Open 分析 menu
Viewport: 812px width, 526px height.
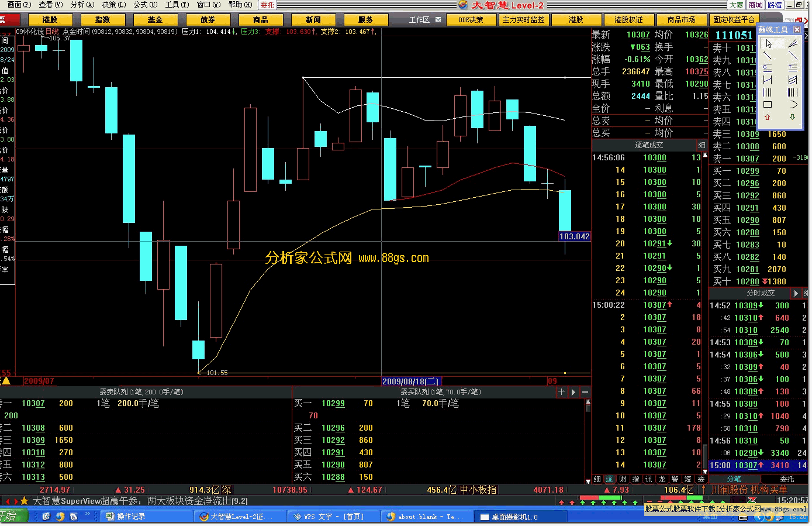pos(82,5)
